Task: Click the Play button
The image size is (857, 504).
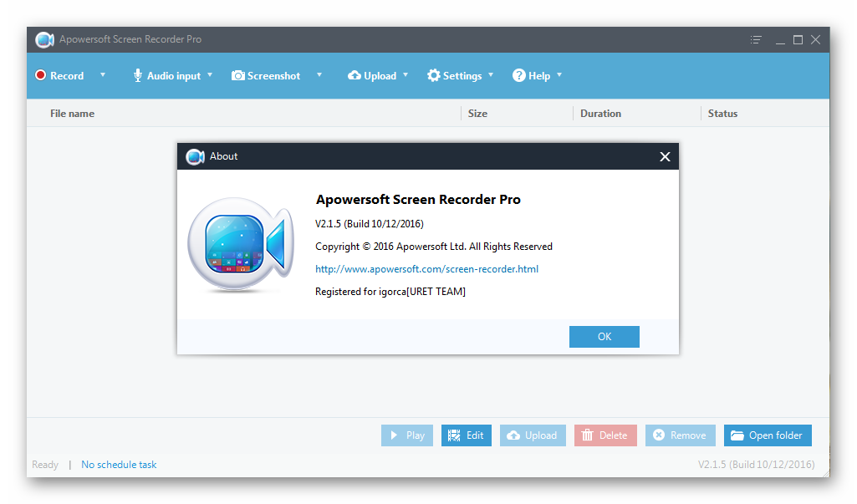Action: point(407,435)
